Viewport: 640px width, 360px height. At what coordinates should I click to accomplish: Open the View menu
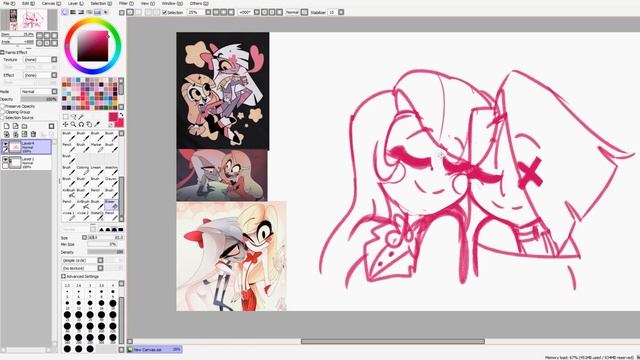click(147, 3)
